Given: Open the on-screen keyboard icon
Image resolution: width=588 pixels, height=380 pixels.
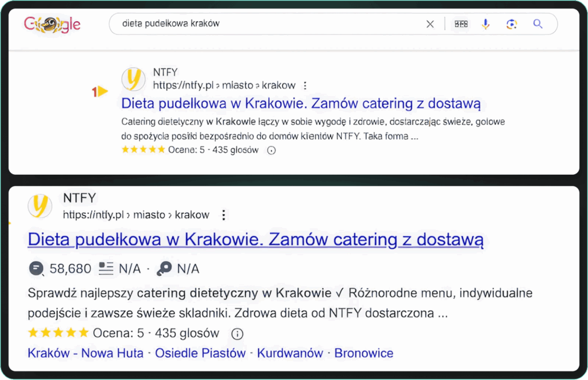Looking at the screenshot, I should [x=461, y=24].
